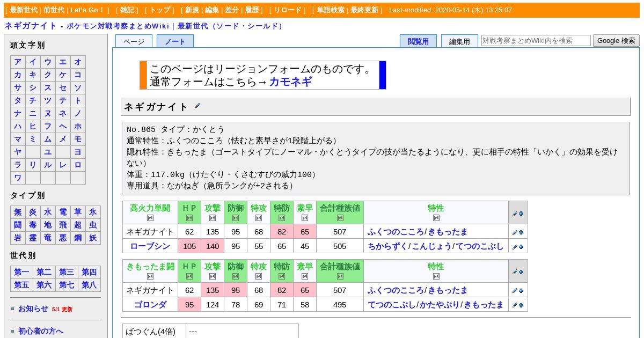Select 炎 in the タイプ別 grid
The image size is (644, 338).
[x=33, y=212]
